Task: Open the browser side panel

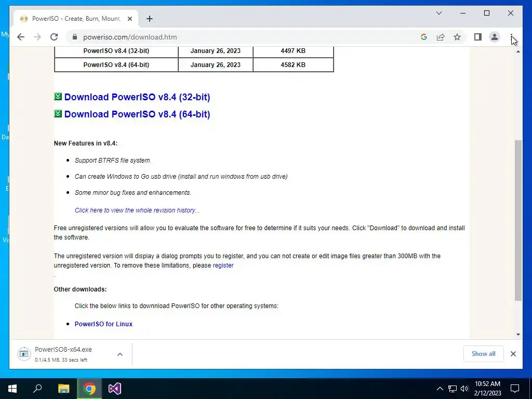Action: tap(478, 37)
